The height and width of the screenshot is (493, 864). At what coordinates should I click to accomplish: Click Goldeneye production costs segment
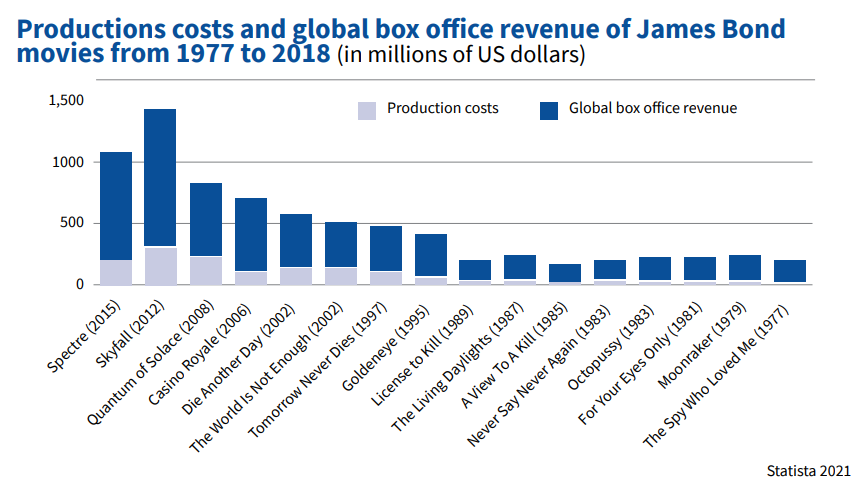coord(431,281)
